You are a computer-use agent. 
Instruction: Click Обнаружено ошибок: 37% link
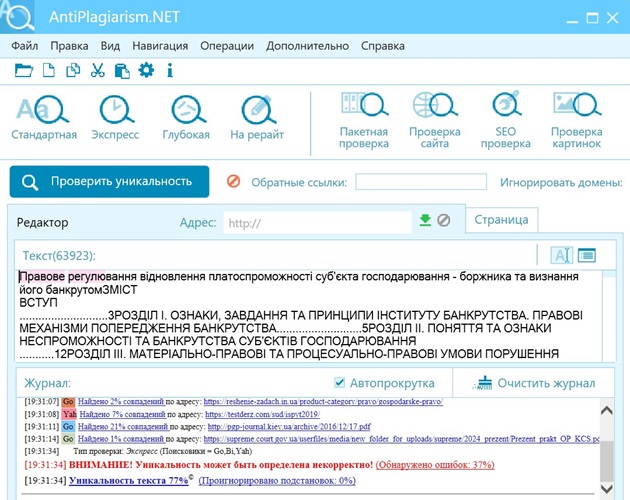coord(435,465)
